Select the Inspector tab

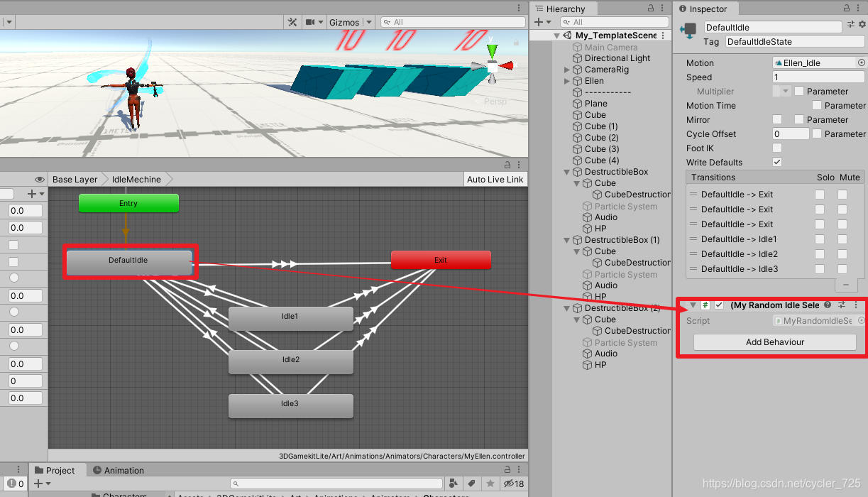tap(703, 9)
